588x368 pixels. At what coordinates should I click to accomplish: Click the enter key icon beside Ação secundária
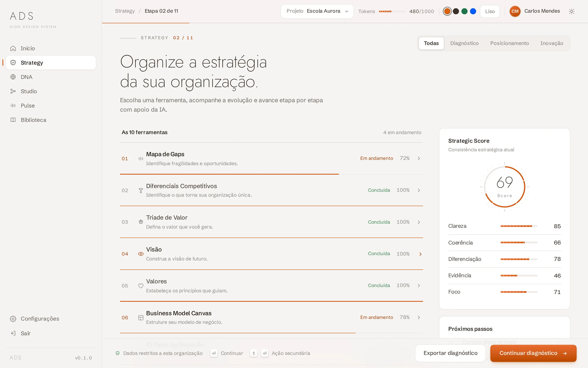(265, 353)
